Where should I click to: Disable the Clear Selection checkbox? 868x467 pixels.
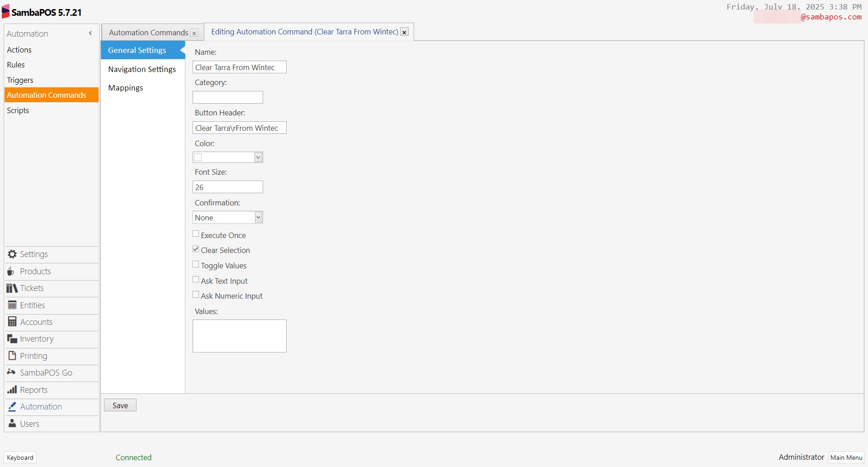[196, 248]
